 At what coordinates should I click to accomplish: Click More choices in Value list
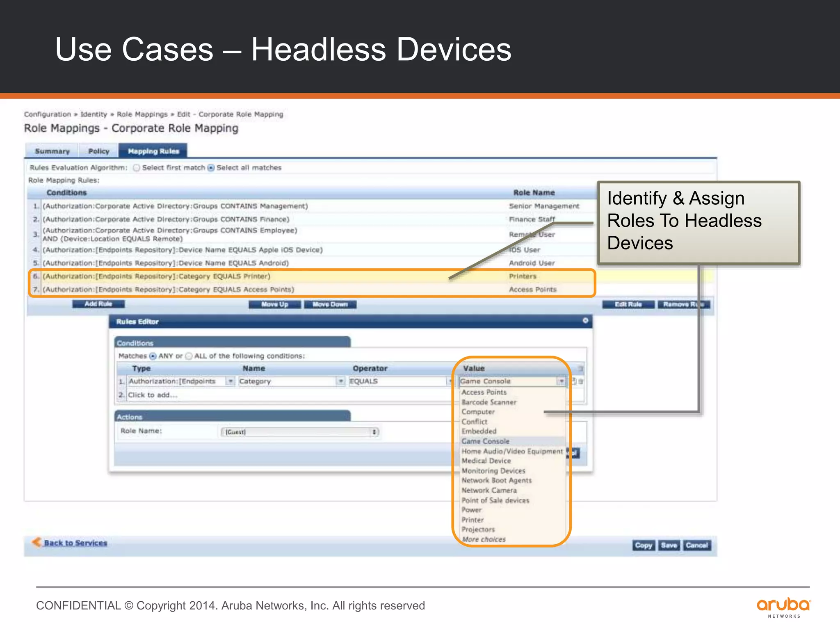484,539
